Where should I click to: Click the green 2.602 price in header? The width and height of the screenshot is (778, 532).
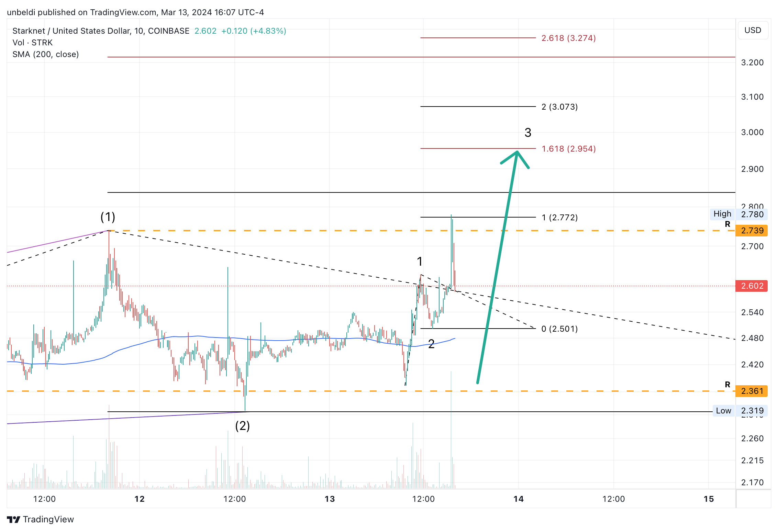(205, 31)
